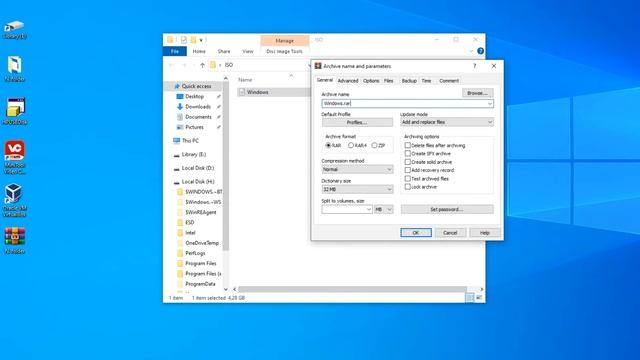Open the General tab
Image resolution: width=640 pixels, height=360 pixels.
[x=325, y=80]
